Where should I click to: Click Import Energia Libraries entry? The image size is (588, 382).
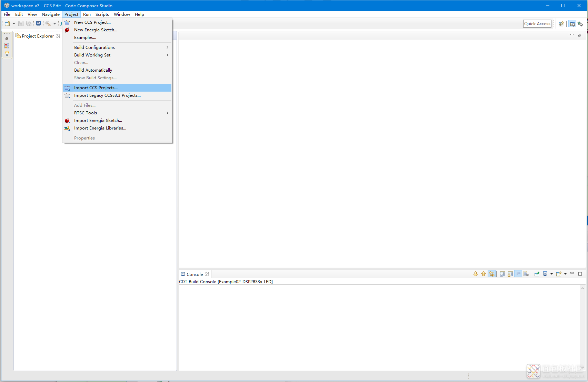[x=100, y=128]
